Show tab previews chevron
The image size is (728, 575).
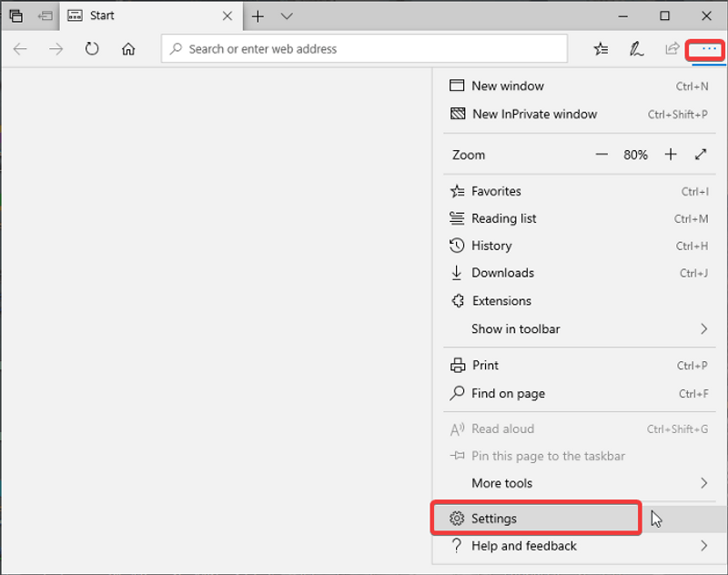click(287, 16)
